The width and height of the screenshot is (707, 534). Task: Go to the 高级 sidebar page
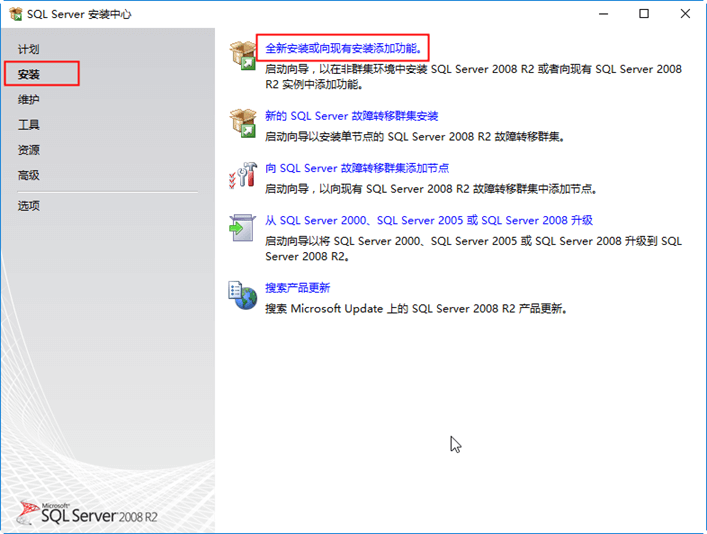(28, 175)
